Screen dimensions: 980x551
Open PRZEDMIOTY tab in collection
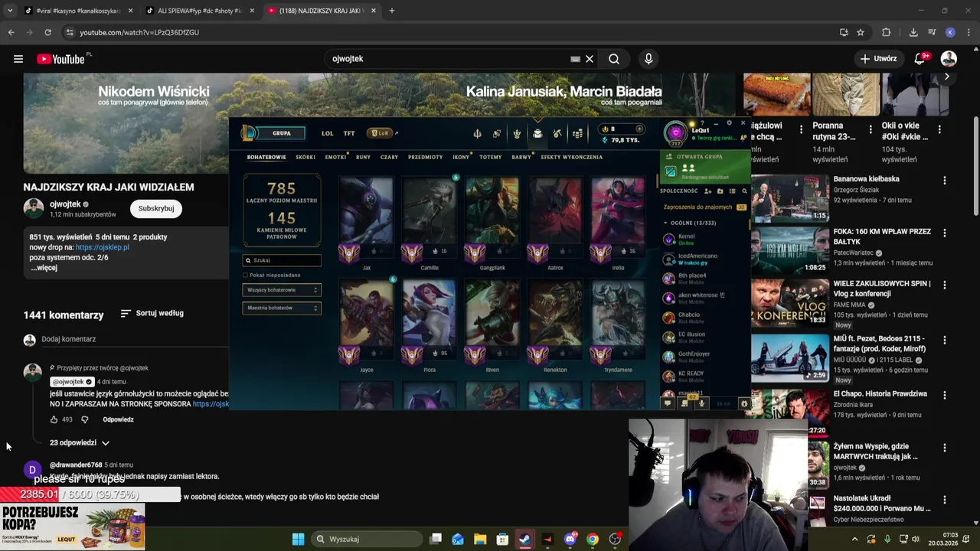click(x=425, y=157)
